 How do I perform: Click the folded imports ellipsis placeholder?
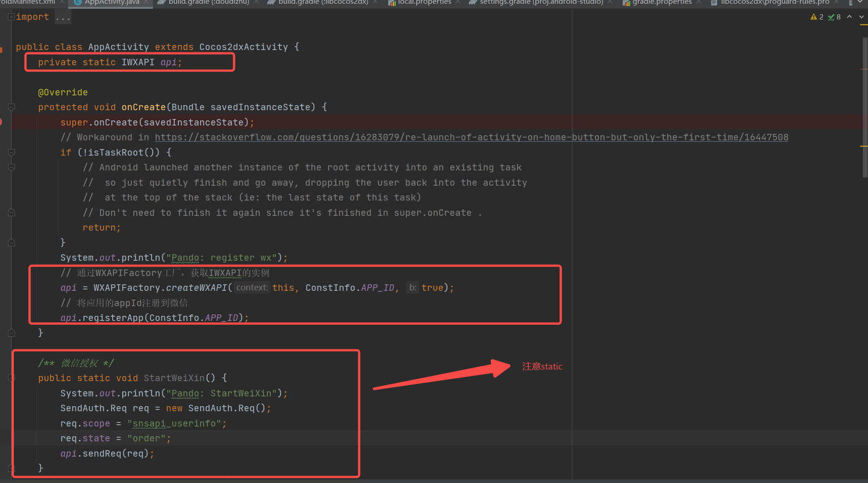point(63,18)
